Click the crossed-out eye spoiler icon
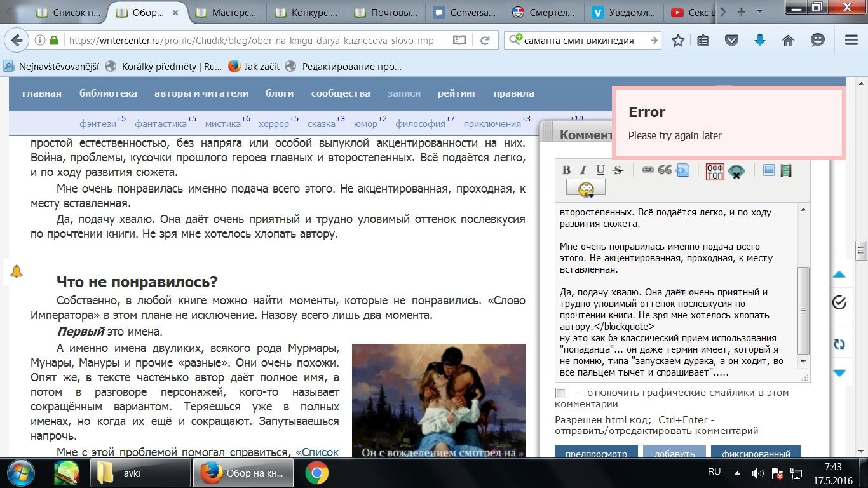The height and width of the screenshot is (488, 868). tap(736, 172)
